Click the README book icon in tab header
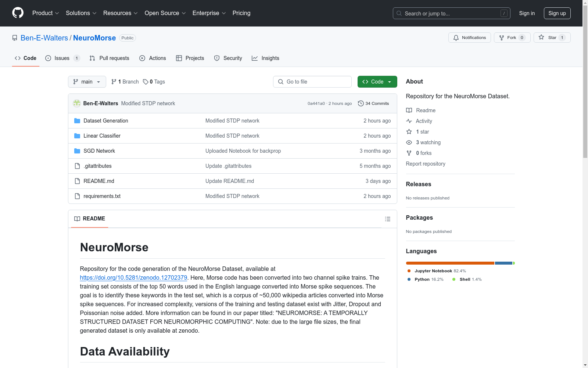Viewport: 588px width, 368px height. [x=77, y=219]
